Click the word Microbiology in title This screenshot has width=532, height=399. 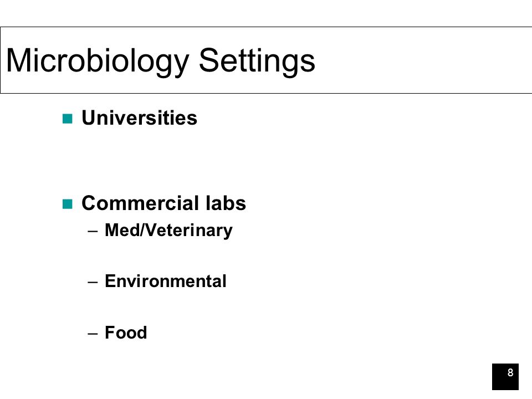98,61
